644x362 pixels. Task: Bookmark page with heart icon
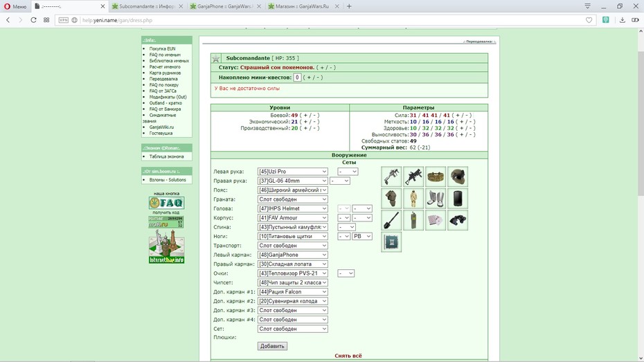[589, 20]
